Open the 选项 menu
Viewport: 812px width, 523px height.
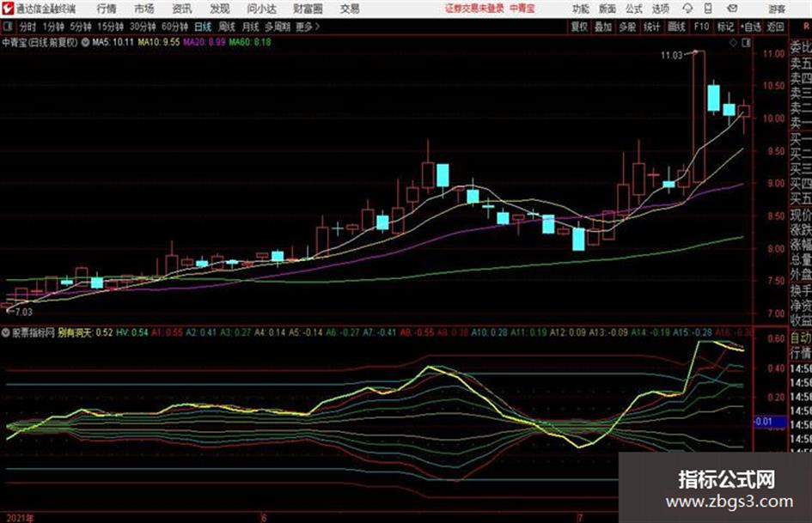(661, 9)
